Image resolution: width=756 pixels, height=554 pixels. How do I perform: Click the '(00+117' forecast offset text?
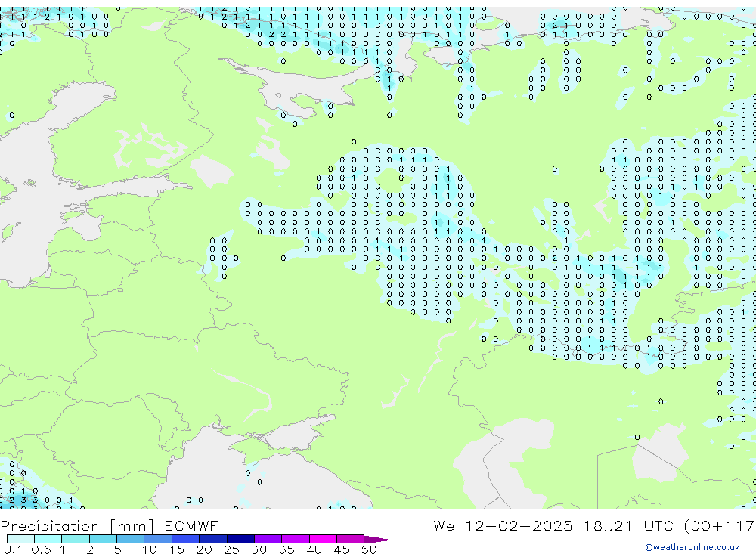click(720, 525)
